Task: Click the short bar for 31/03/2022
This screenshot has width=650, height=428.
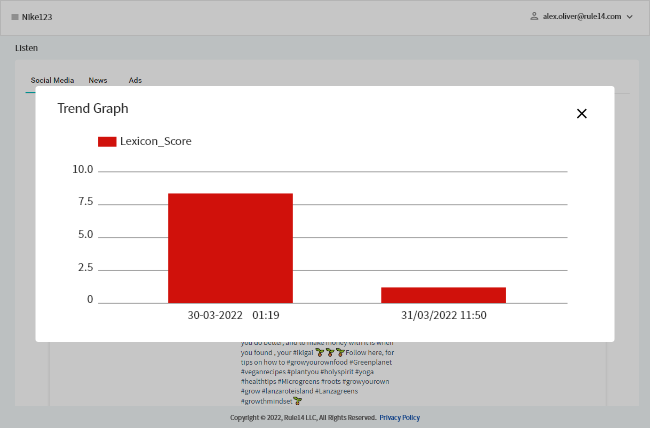Action: click(x=443, y=295)
